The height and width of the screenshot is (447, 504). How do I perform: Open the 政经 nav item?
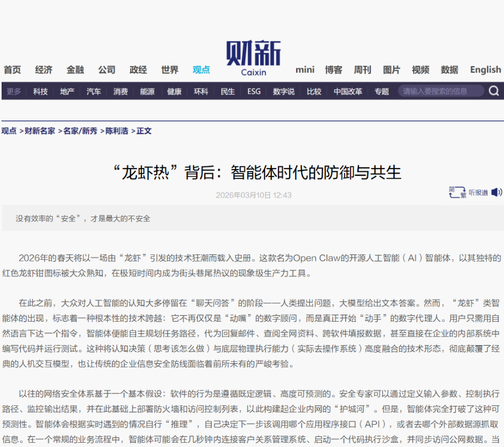pyautogui.click(x=138, y=70)
